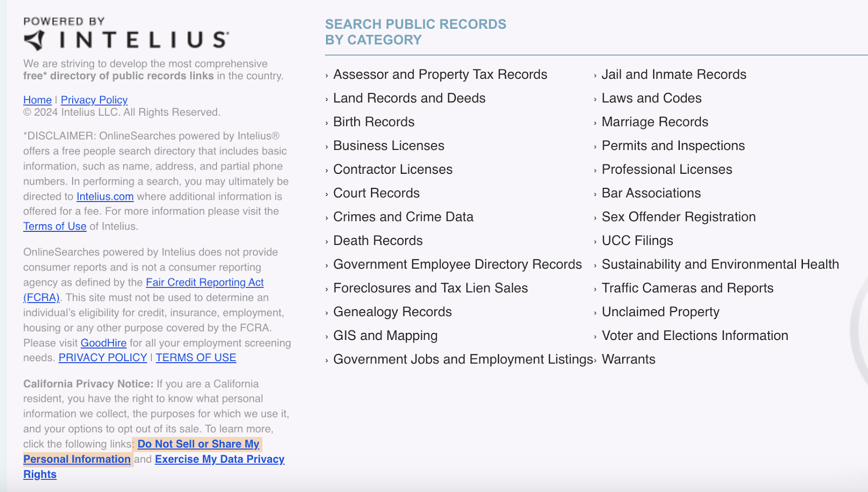The height and width of the screenshot is (492, 868).
Task: Go to Permits and Inspections category
Action: tap(673, 146)
